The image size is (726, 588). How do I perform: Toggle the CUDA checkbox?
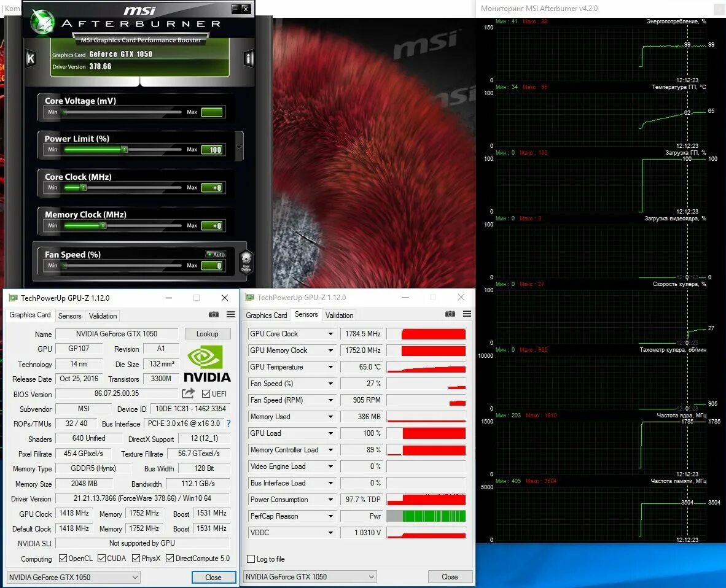click(102, 559)
